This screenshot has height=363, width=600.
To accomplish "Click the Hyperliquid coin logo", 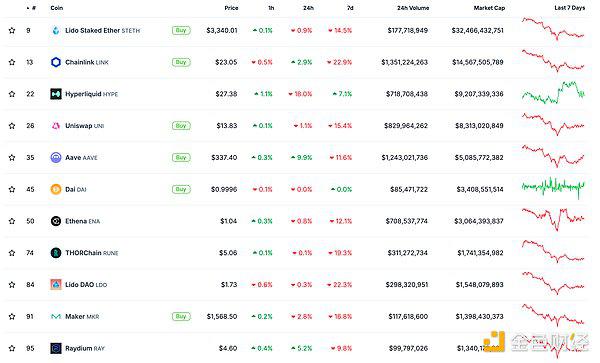I will point(56,94).
